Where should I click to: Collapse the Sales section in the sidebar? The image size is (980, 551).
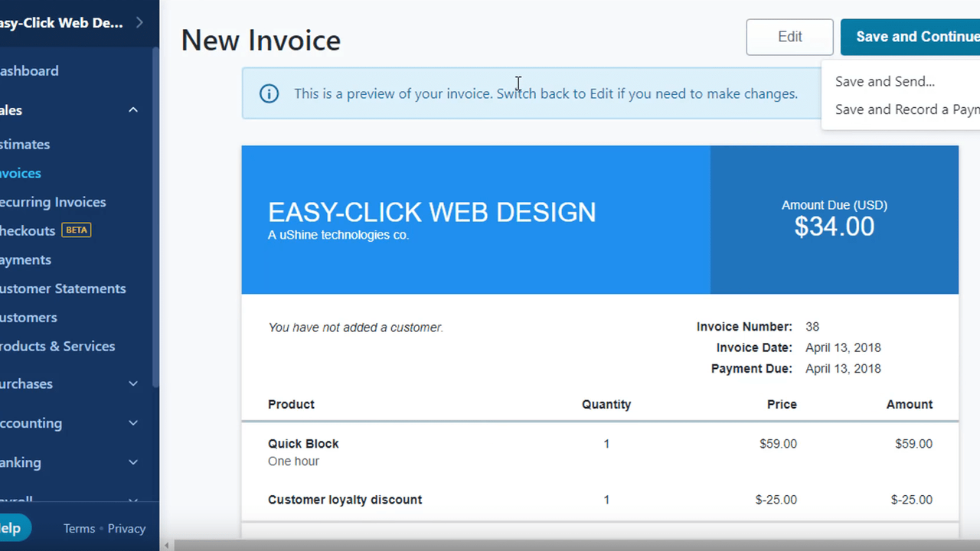(x=132, y=109)
